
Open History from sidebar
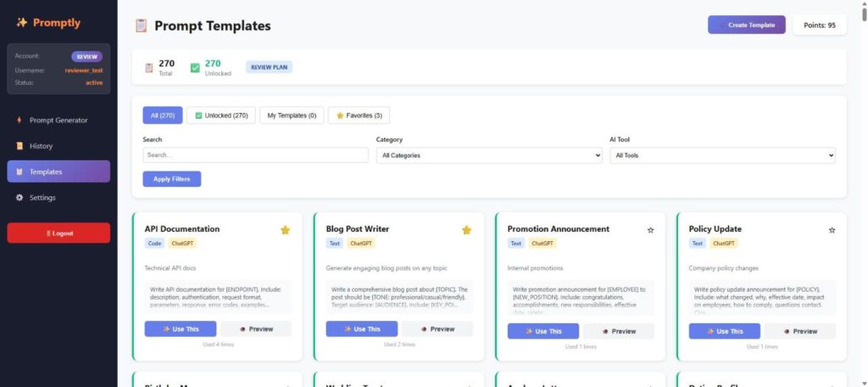click(x=58, y=146)
